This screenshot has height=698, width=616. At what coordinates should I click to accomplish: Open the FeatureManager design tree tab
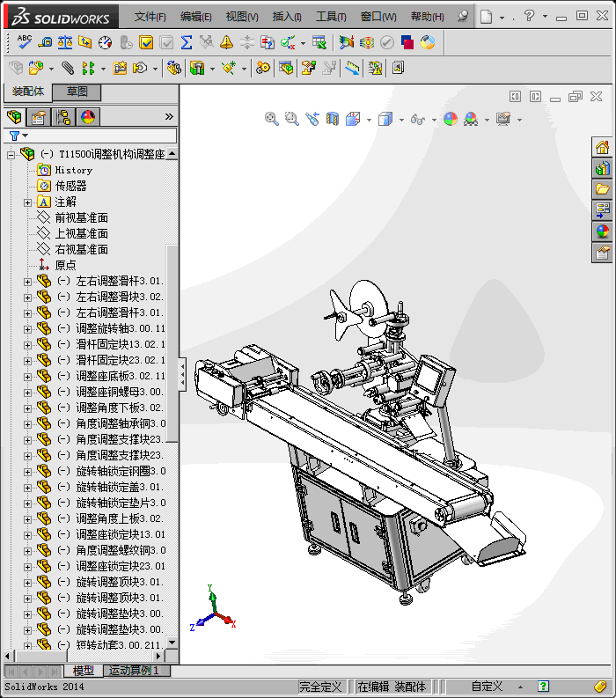click(x=15, y=117)
